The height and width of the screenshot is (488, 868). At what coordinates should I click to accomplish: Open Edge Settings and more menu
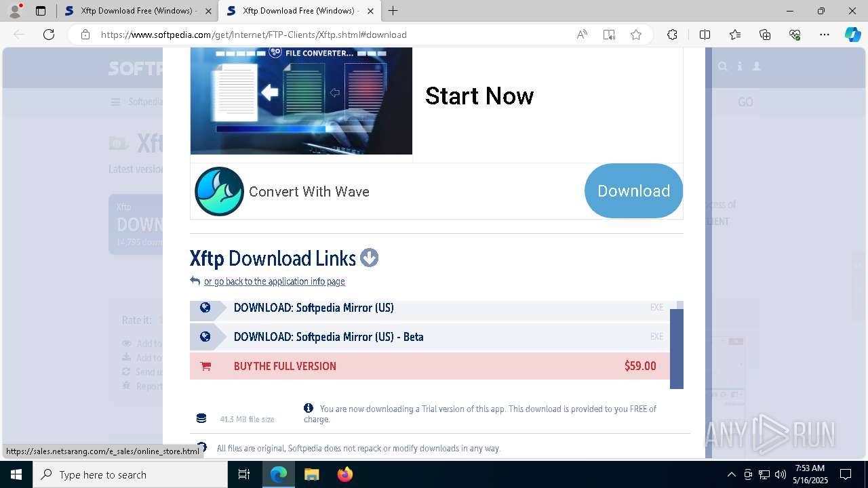[x=825, y=35]
